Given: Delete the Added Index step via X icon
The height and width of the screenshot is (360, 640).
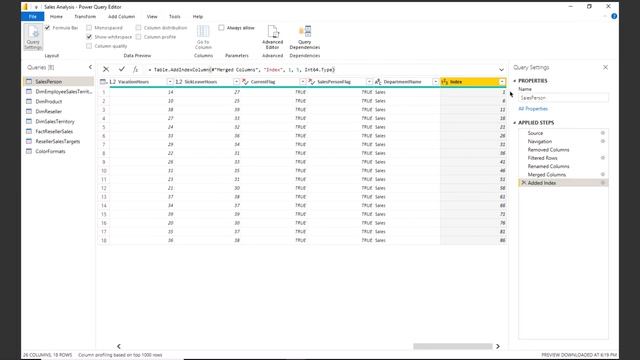Looking at the screenshot, I should [524, 183].
